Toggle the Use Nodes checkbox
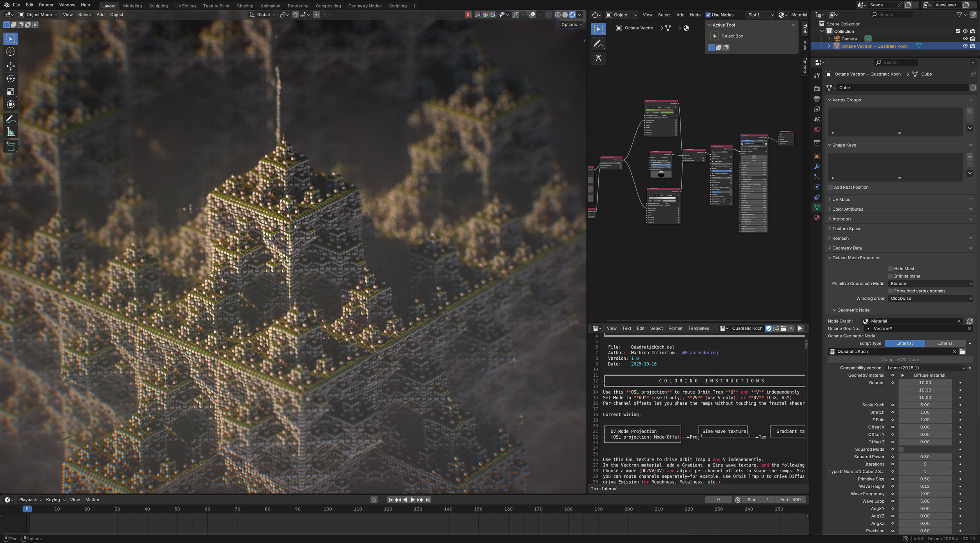This screenshot has width=980, height=543. click(708, 15)
